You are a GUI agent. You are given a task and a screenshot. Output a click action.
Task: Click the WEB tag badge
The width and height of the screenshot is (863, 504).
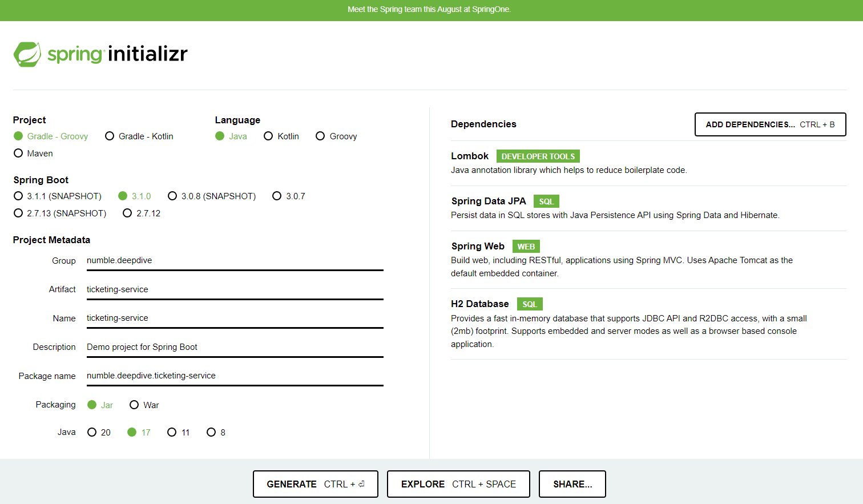pyautogui.click(x=526, y=247)
